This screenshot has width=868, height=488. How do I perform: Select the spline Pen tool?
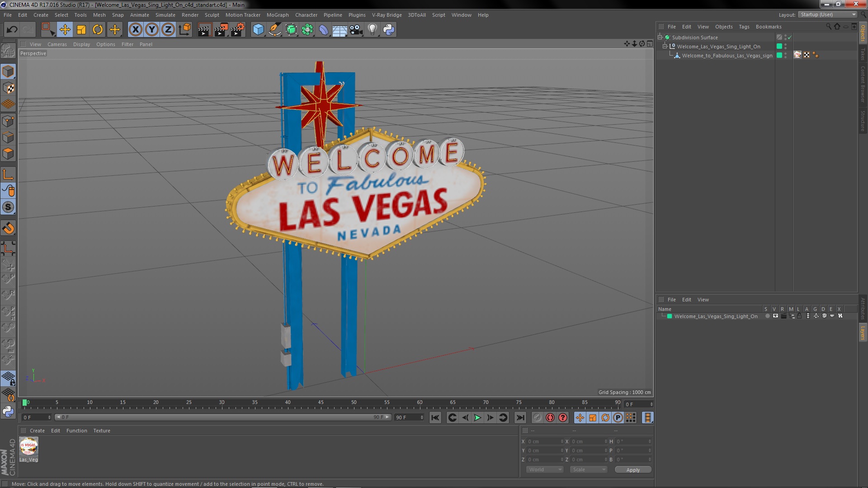pos(274,30)
